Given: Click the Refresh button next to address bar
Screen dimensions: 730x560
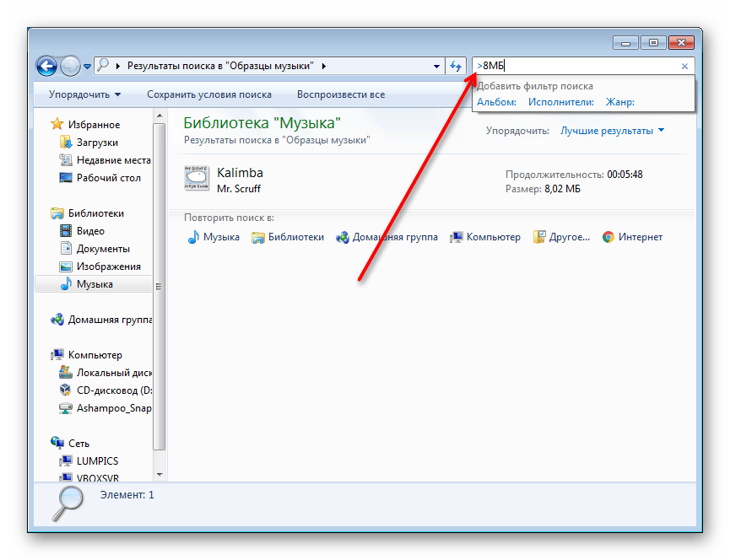Looking at the screenshot, I should 456,66.
